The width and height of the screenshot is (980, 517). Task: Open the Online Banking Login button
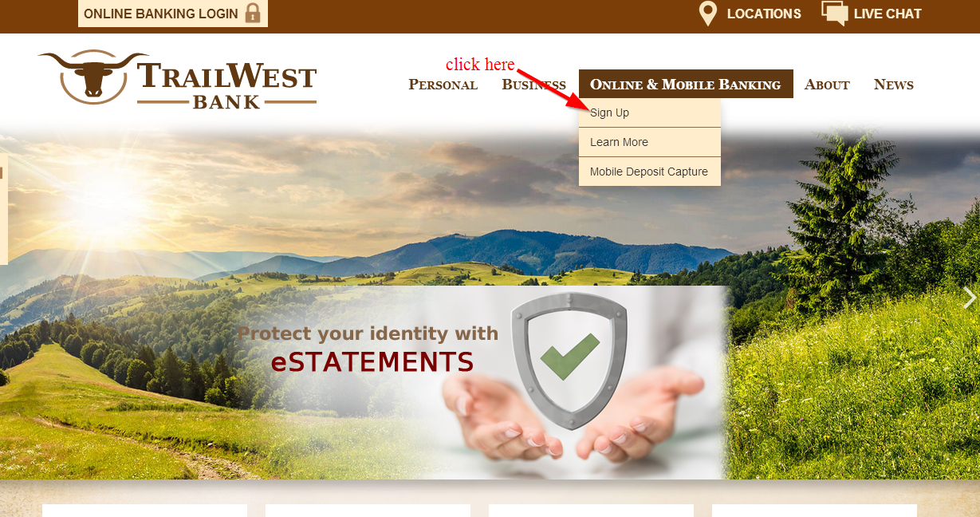(173, 14)
